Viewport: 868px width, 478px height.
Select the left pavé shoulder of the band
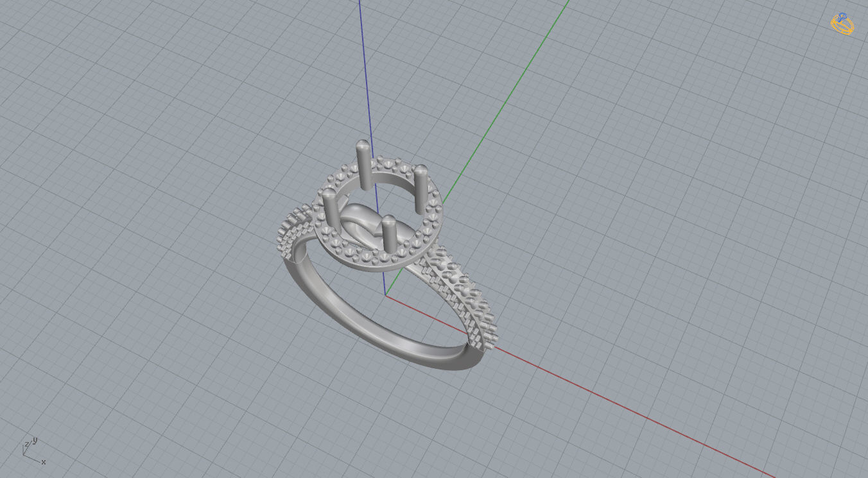click(293, 230)
